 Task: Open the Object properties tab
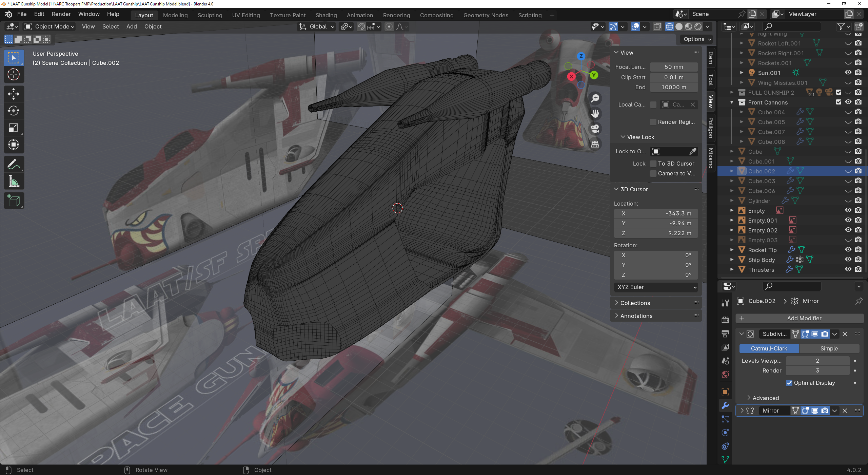point(725,392)
